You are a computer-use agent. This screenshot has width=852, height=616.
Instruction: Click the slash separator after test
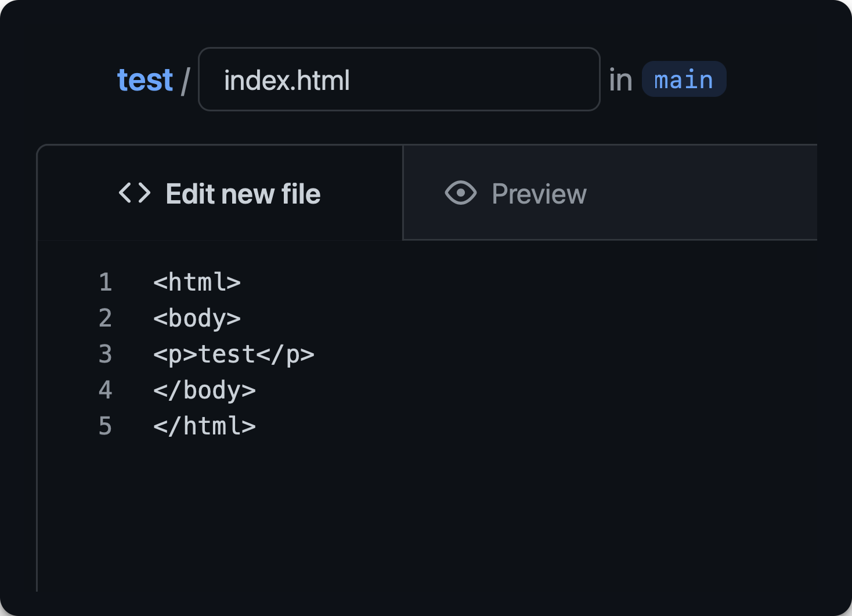pyautogui.click(x=185, y=81)
